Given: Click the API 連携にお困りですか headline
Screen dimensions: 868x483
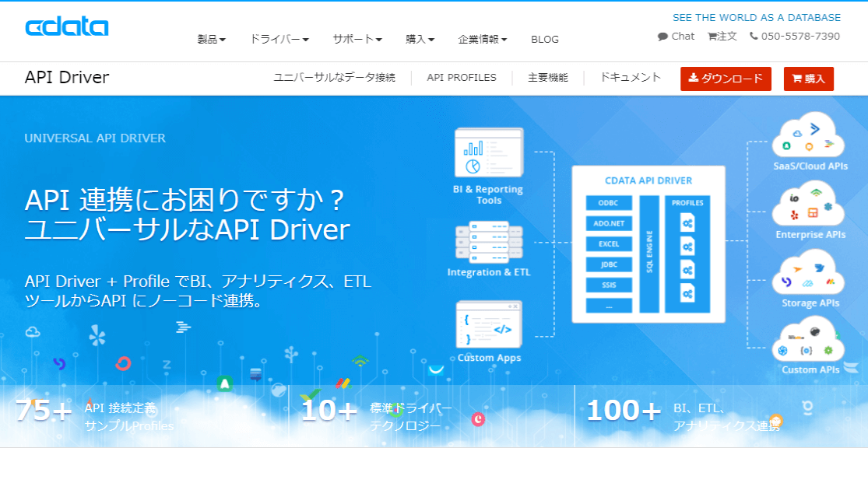Looking at the screenshot, I should point(185,200).
